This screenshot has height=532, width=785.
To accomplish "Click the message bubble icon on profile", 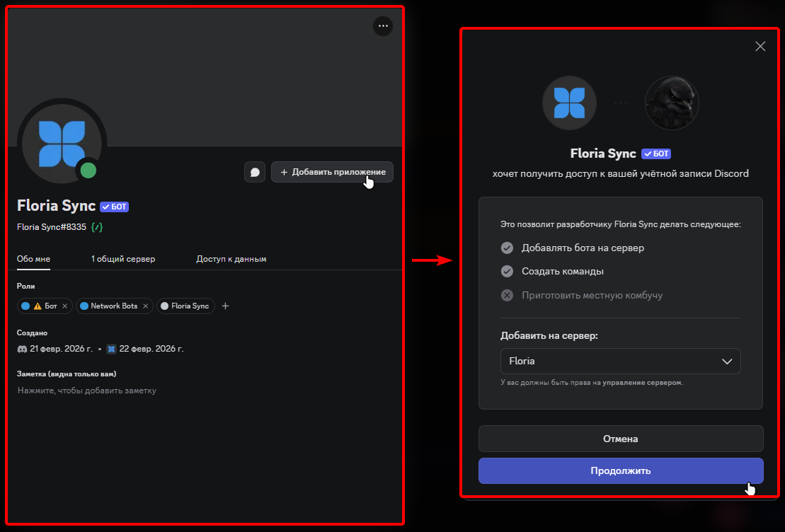I will [255, 172].
